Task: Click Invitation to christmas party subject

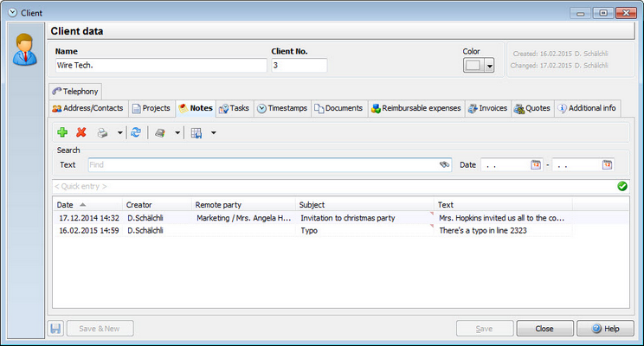Action: (x=347, y=218)
